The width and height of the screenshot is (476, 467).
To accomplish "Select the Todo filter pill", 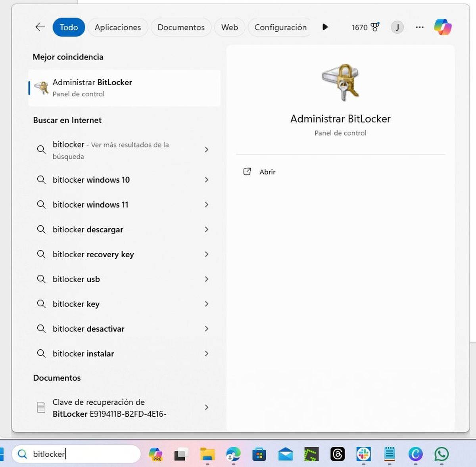I will coord(69,27).
